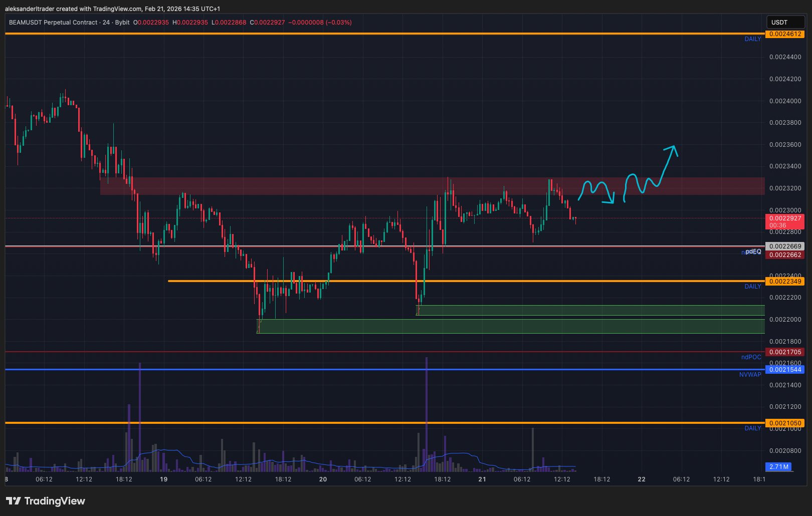Click the 0.0023200 price axis label
Viewport: 812px width, 516px height.
click(785, 188)
